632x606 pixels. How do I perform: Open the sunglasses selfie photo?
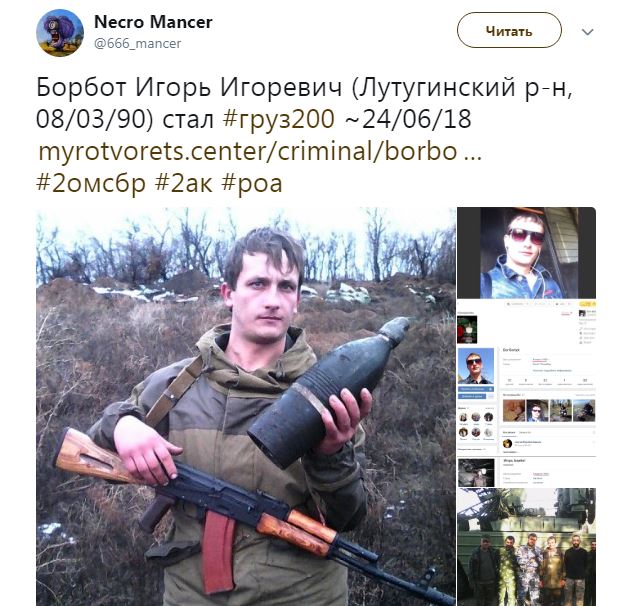(x=526, y=253)
